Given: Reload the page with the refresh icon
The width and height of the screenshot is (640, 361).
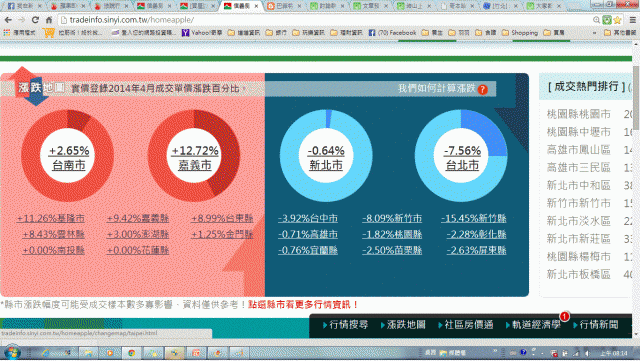Looking at the screenshot, I should (36, 20).
